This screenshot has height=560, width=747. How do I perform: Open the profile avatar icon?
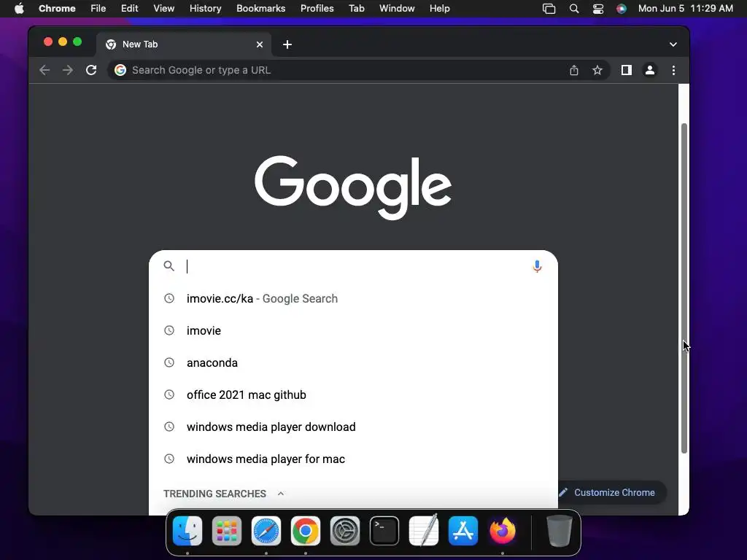(x=650, y=71)
